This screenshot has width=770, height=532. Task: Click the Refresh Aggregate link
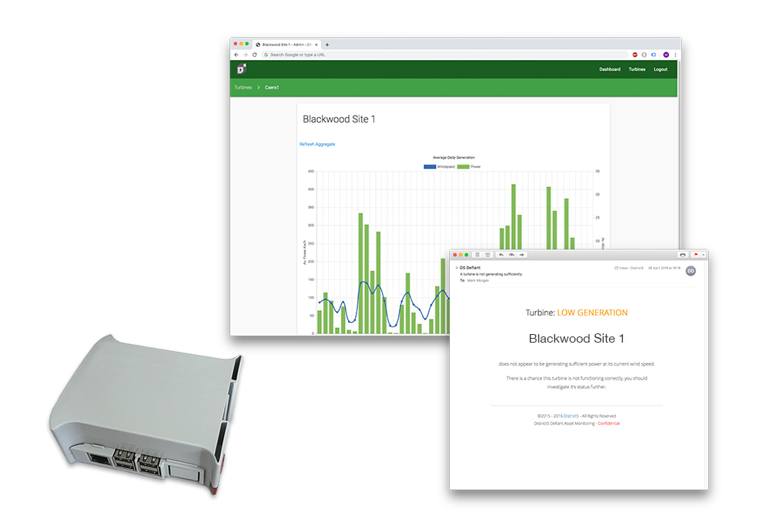[x=317, y=144]
